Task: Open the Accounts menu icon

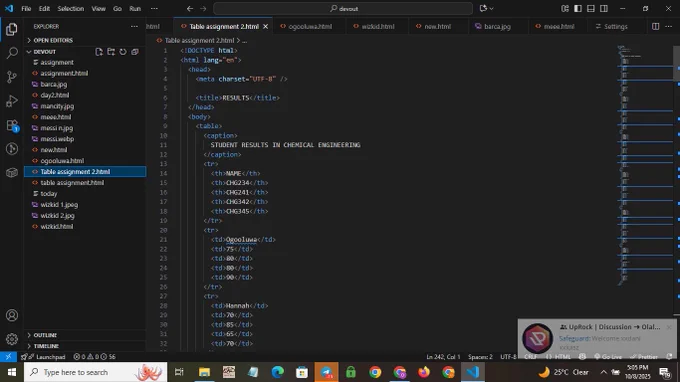Action: [x=12, y=315]
